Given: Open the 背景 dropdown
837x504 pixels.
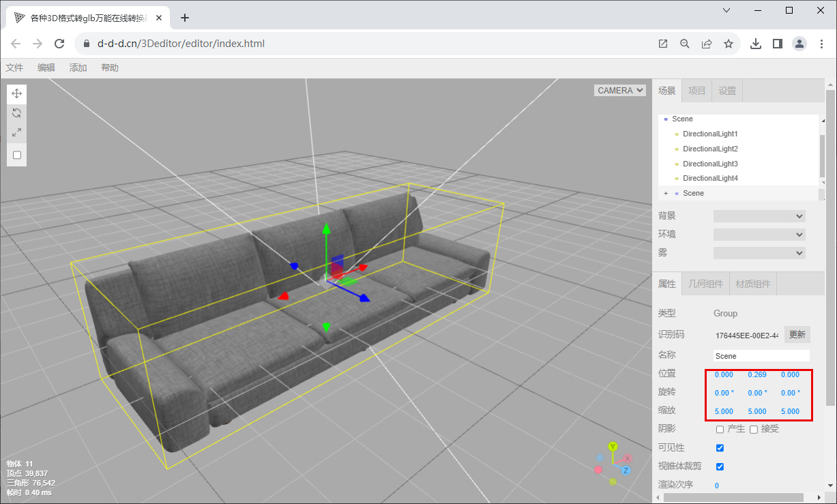Looking at the screenshot, I should coord(759,216).
